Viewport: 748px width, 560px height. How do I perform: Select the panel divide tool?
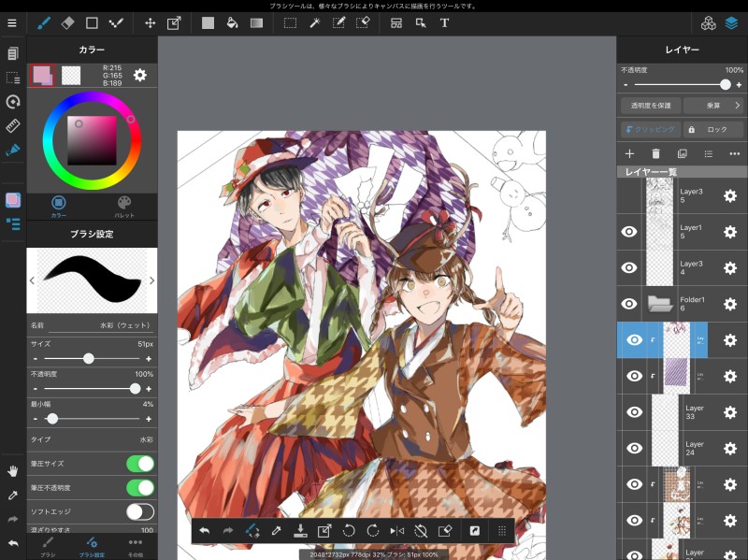pyautogui.click(x=396, y=22)
